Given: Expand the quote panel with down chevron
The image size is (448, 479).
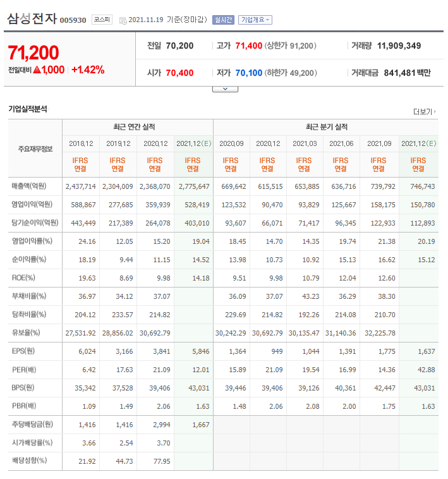Looking at the screenshot, I should coord(225,89).
